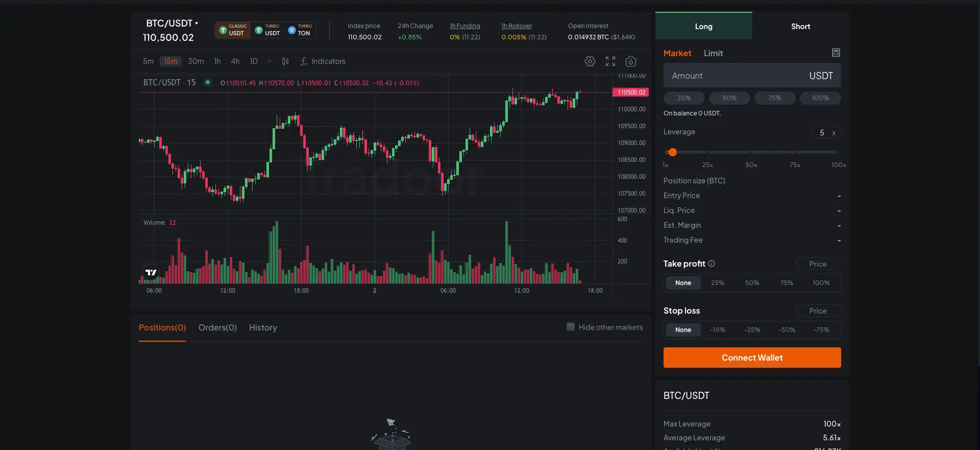Open the Indicators menu

[x=323, y=61]
